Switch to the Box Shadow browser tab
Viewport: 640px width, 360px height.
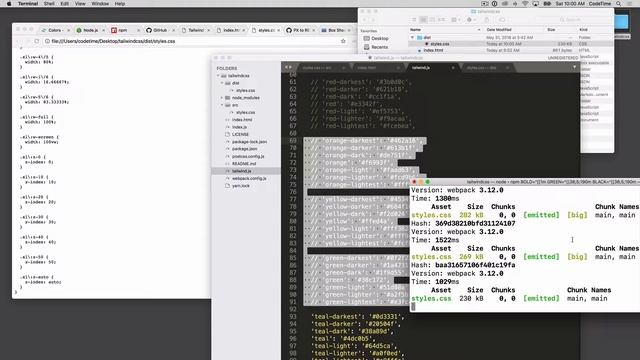click(x=336, y=30)
